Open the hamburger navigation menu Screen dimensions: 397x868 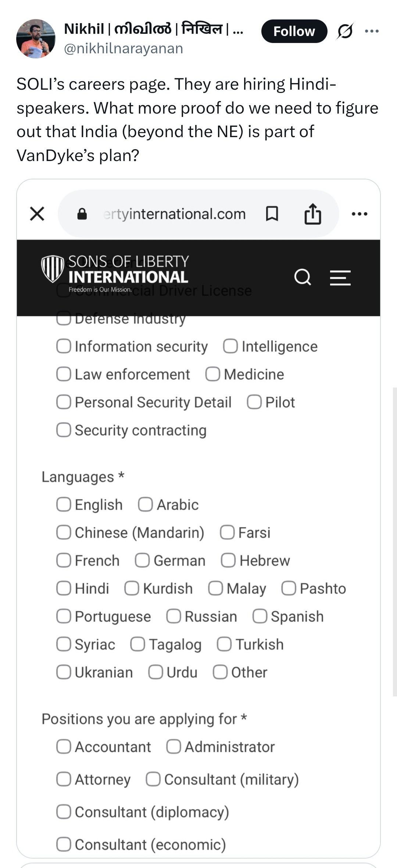point(340,278)
